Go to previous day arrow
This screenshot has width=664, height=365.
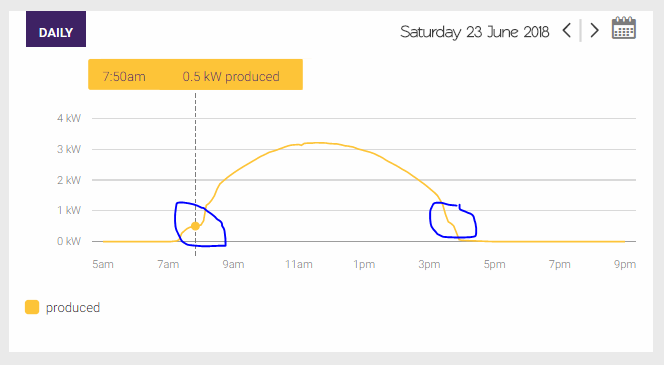(x=567, y=30)
